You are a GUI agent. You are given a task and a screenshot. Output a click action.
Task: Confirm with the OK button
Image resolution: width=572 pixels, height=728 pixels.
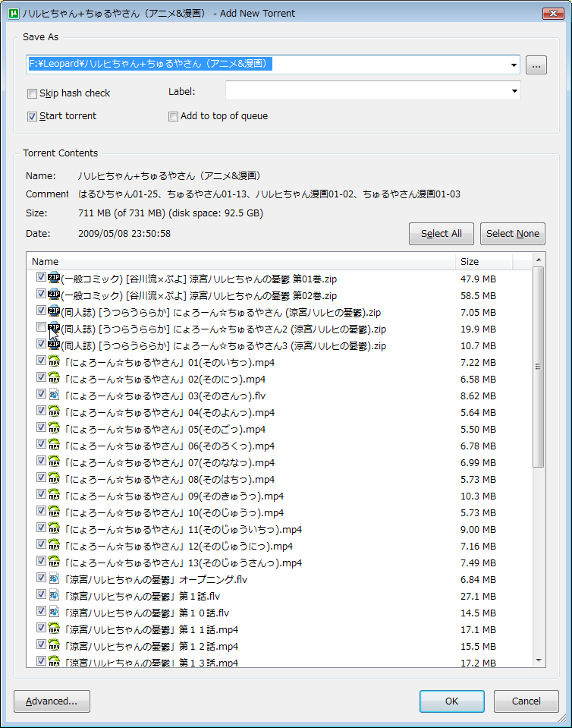[x=452, y=701]
